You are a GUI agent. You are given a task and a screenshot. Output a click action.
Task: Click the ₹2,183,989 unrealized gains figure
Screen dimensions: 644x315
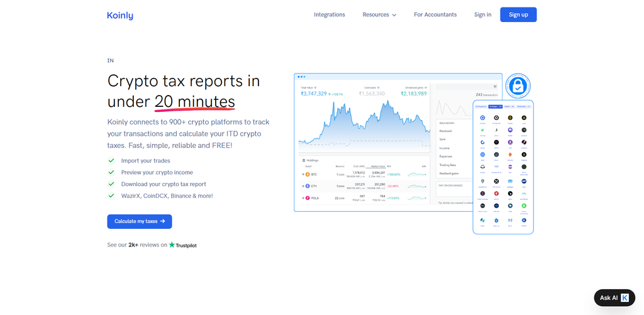point(414,94)
